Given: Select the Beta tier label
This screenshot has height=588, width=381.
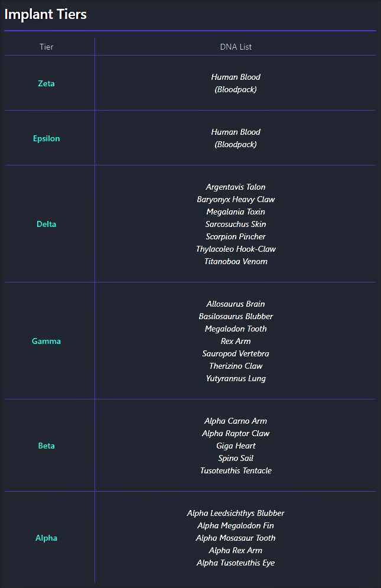Looking at the screenshot, I should 46,446.
